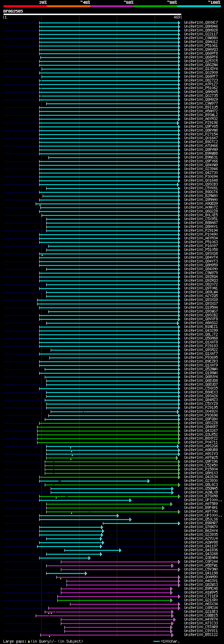224x644 pixels.
Task: Click the arrowhead ending the UniRef100_Q41198 alignment
Action: [x=86, y=573]
